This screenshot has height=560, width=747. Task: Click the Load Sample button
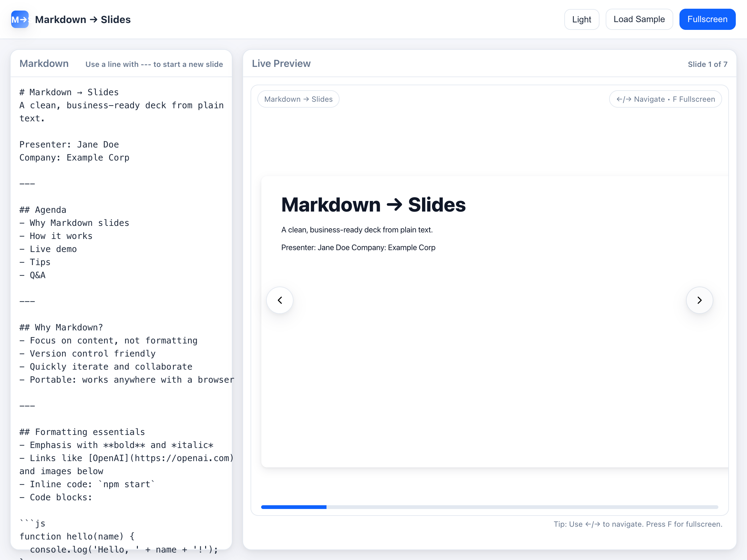click(639, 19)
